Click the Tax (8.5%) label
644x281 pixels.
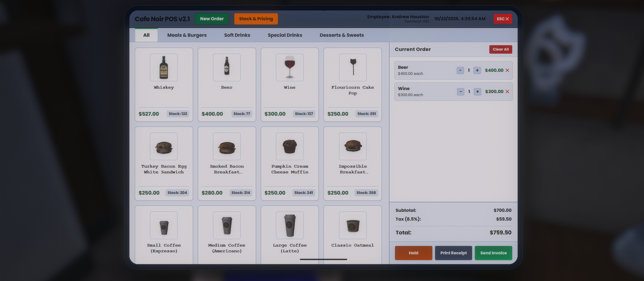click(x=408, y=219)
